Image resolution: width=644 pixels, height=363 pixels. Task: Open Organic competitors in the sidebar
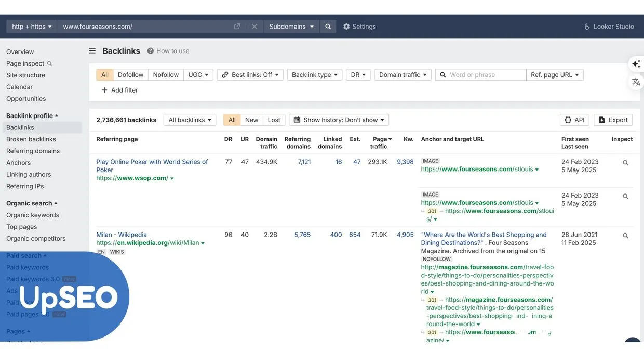(x=36, y=239)
